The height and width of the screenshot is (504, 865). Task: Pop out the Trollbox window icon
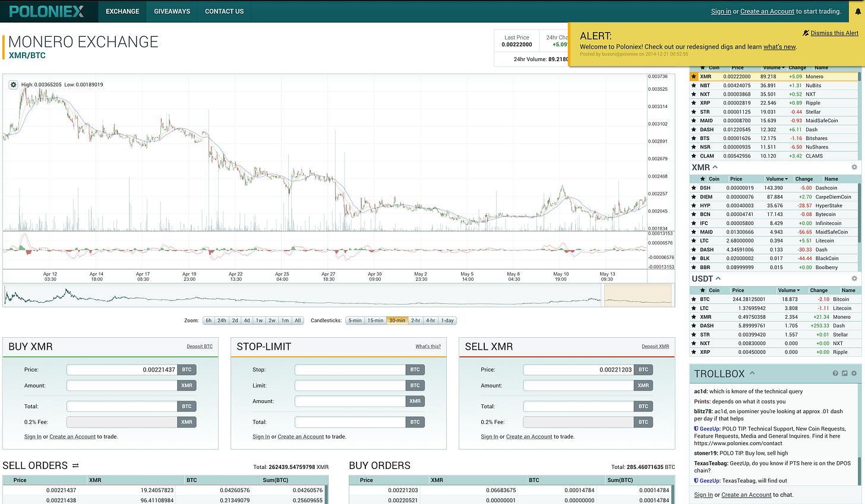(845, 373)
